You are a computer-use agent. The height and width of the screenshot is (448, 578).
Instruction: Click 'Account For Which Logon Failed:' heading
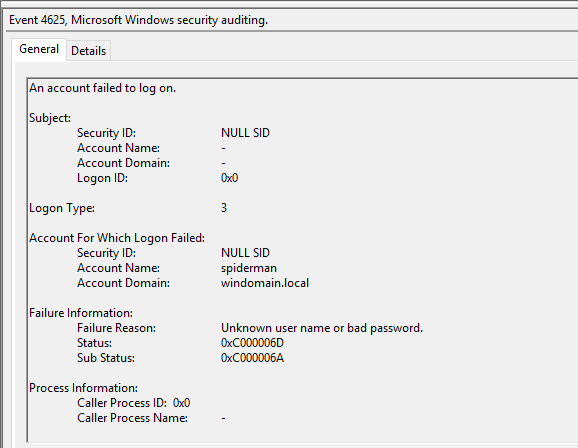[x=117, y=238]
